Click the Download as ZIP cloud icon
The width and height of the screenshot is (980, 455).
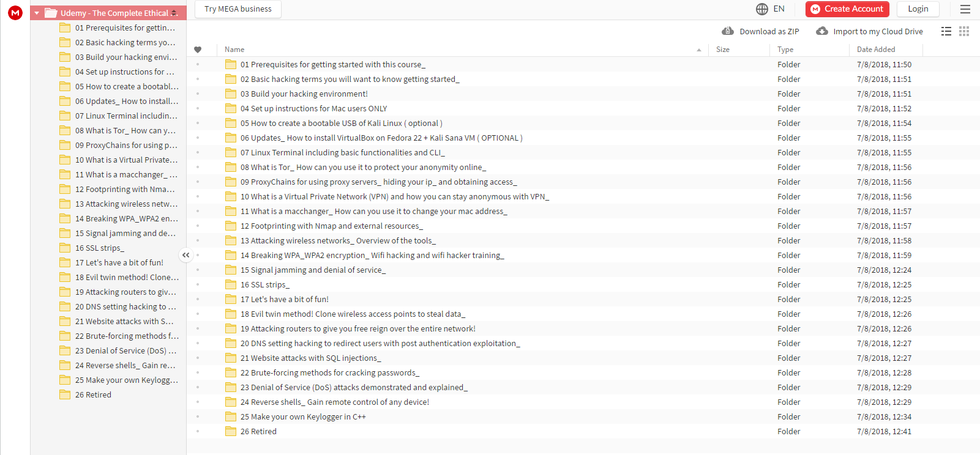[x=728, y=31]
